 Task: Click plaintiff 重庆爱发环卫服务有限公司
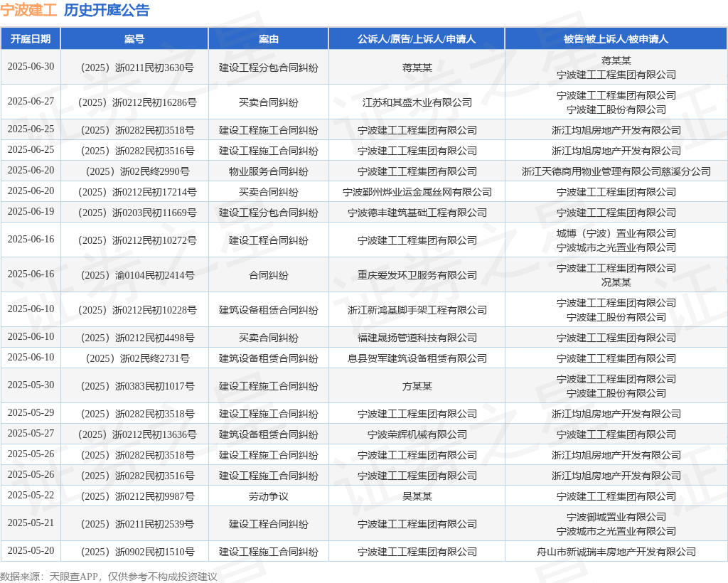pos(417,275)
